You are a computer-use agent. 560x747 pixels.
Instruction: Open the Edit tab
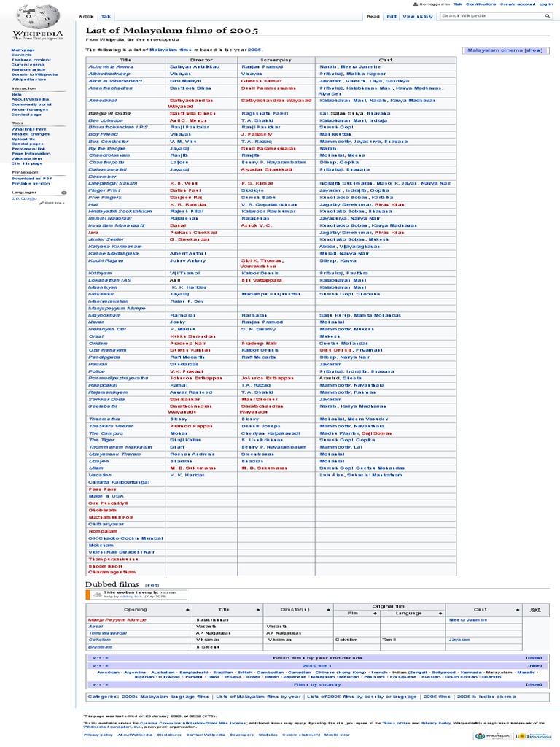pyautogui.click(x=392, y=17)
